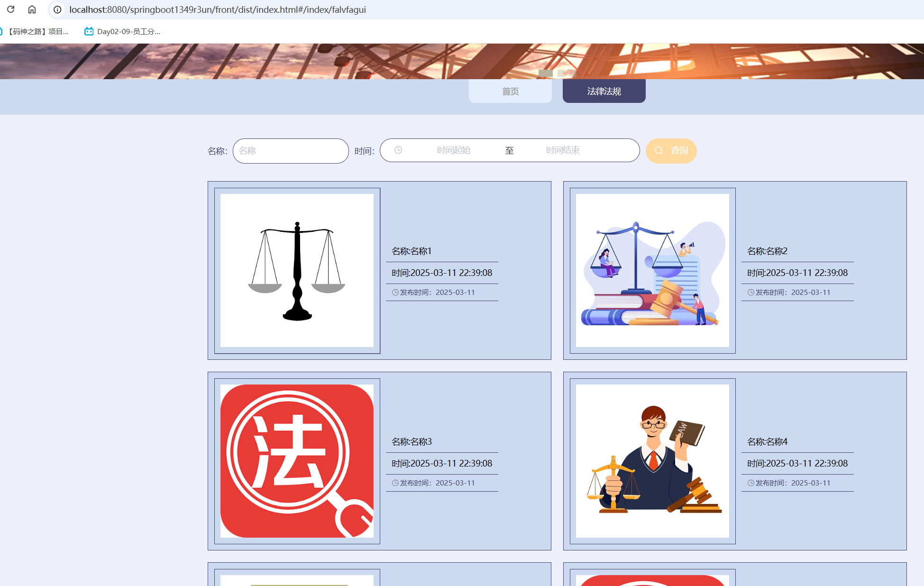This screenshot has height=586, width=924.
Task: Open the red 法 magnifier image
Action: point(297,461)
